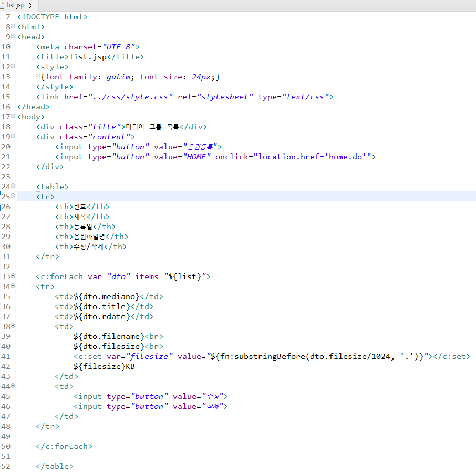Collapse the <style> block at line 12
This screenshot has height=472, width=476.
(13, 66)
